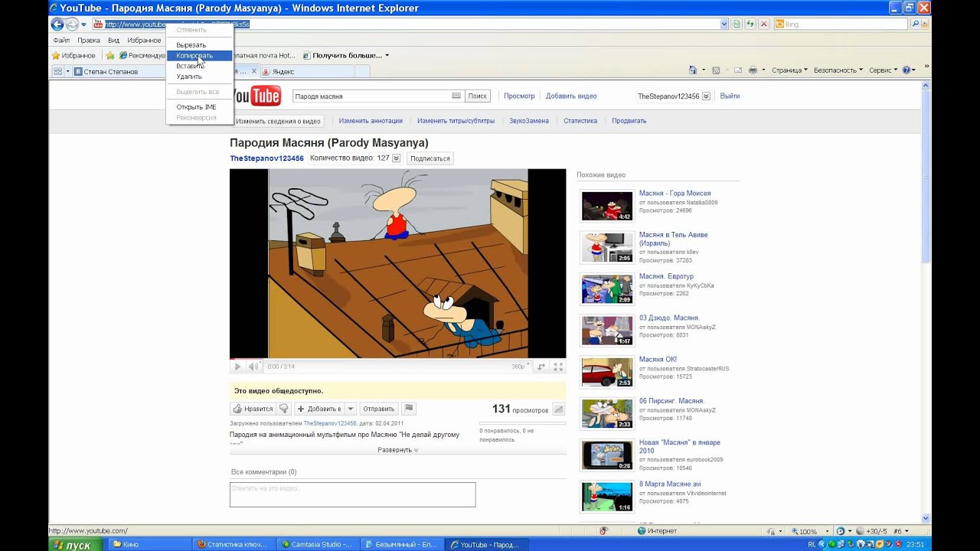
Task: Click the thumbs-down dislike icon
Action: pos(283,409)
